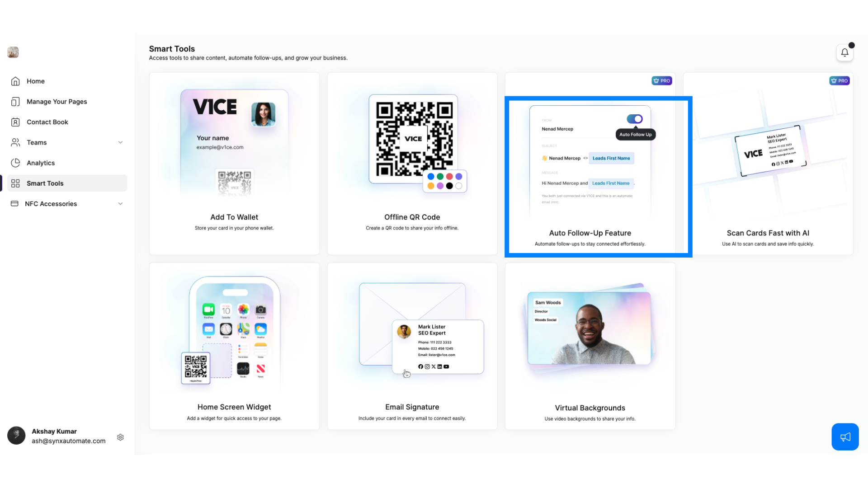Open the Offline QR Code tool
This screenshot has height=488, width=868.
pos(412,164)
